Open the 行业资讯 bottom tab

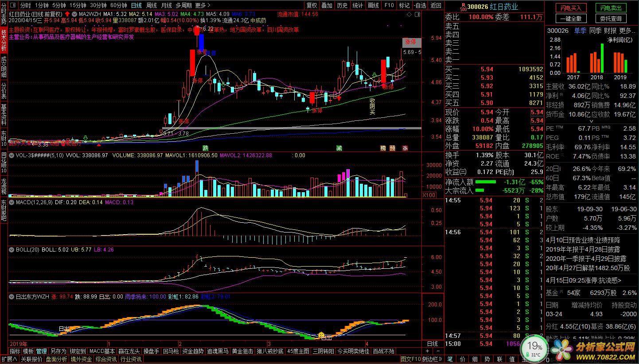(x=131, y=359)
